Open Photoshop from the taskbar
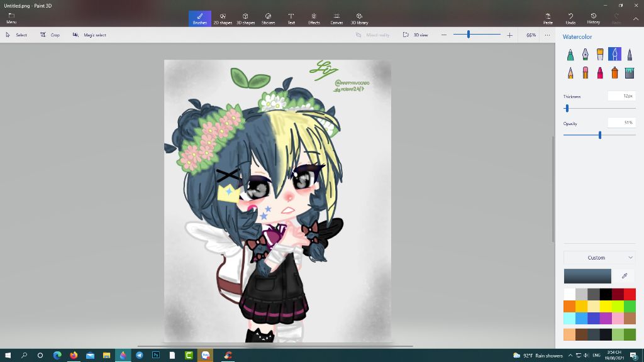This screenshot has height=362, width=644. pos(156,356)
